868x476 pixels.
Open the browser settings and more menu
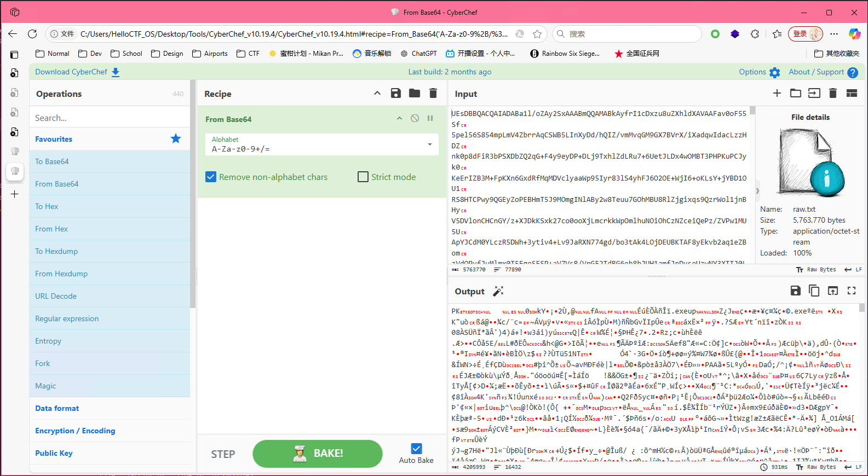tap(834, 34)
